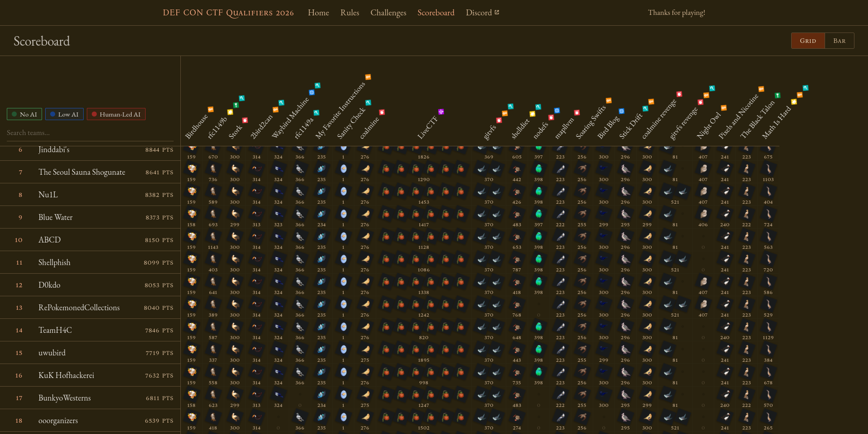Open the Home page
This screenshot has height=434, width=868.
tap(318, 13)
